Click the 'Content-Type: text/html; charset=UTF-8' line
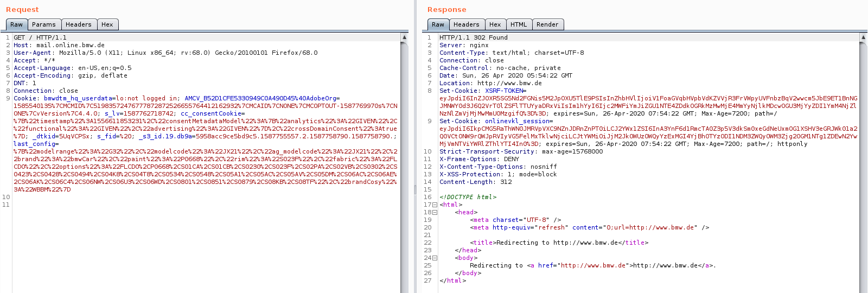 coord(512,53)
